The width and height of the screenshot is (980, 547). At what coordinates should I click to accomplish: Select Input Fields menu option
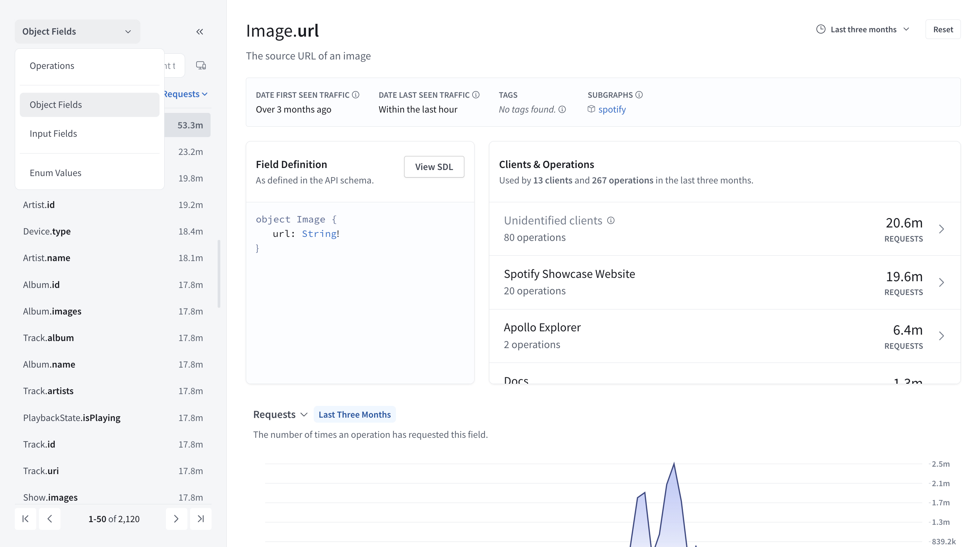tap(53, 134)
